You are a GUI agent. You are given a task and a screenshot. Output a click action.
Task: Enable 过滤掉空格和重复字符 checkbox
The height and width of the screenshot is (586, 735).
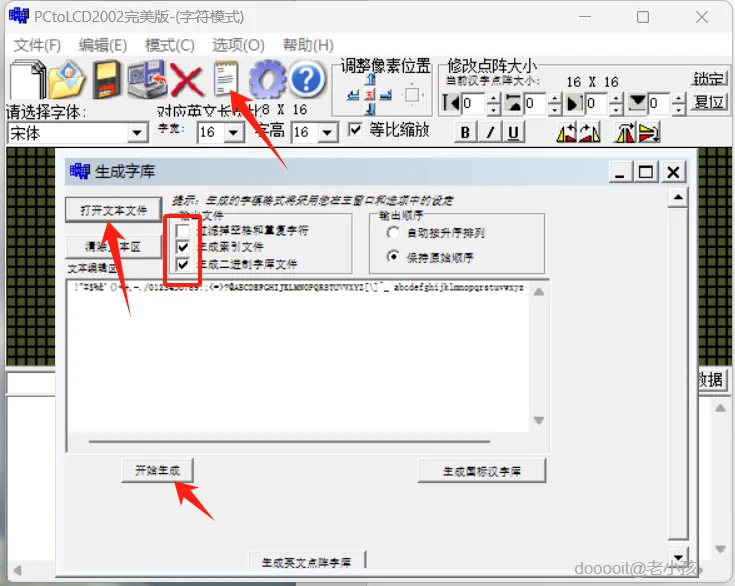click(183, 231)
